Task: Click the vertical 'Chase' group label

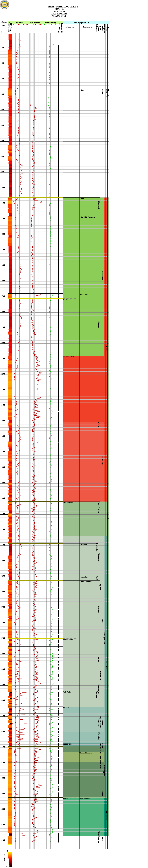Action: tap(99, 425)
